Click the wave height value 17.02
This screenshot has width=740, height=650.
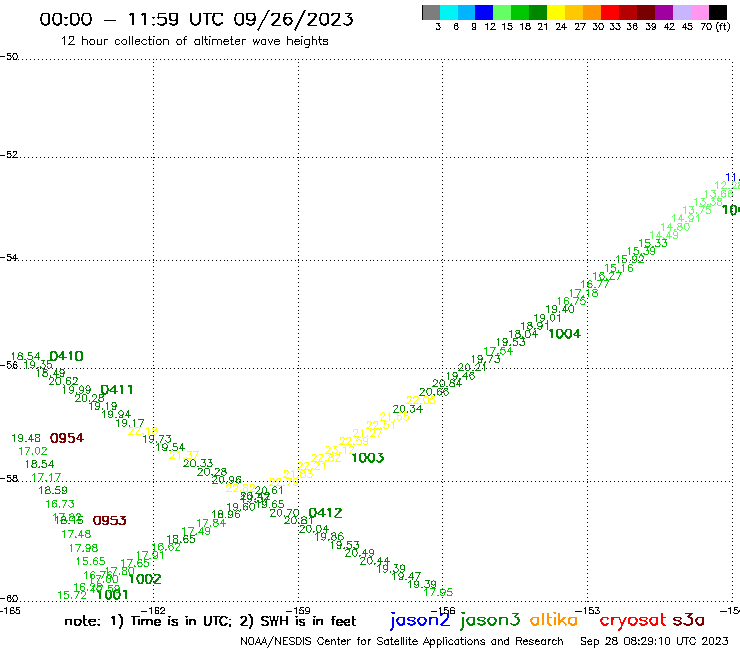click(x=33, y=451)
